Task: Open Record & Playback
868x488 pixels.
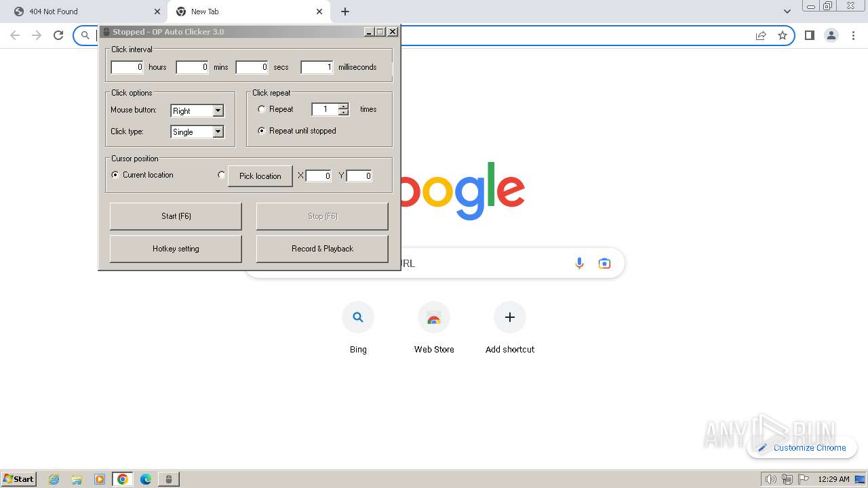Action: (x=322, y=249)
